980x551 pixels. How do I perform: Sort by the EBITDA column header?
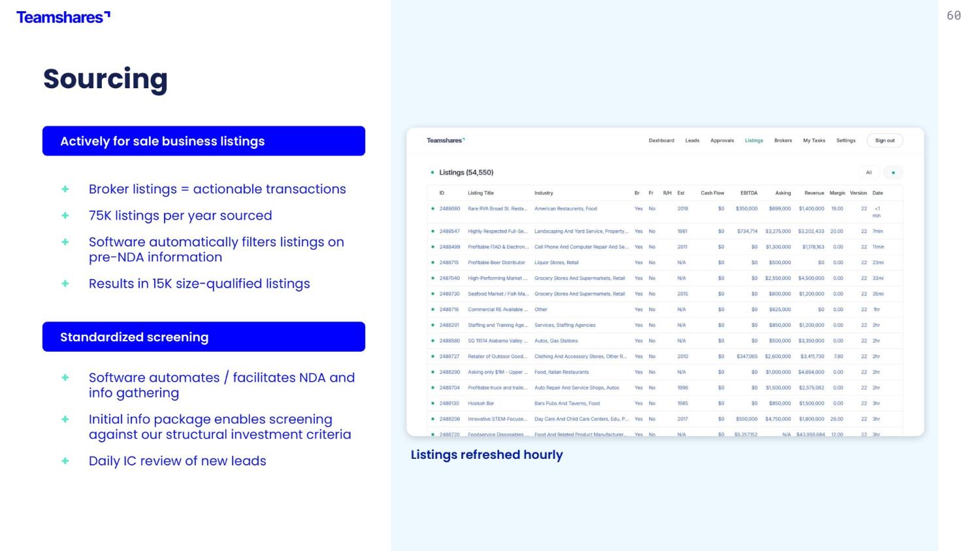point(749,193)
